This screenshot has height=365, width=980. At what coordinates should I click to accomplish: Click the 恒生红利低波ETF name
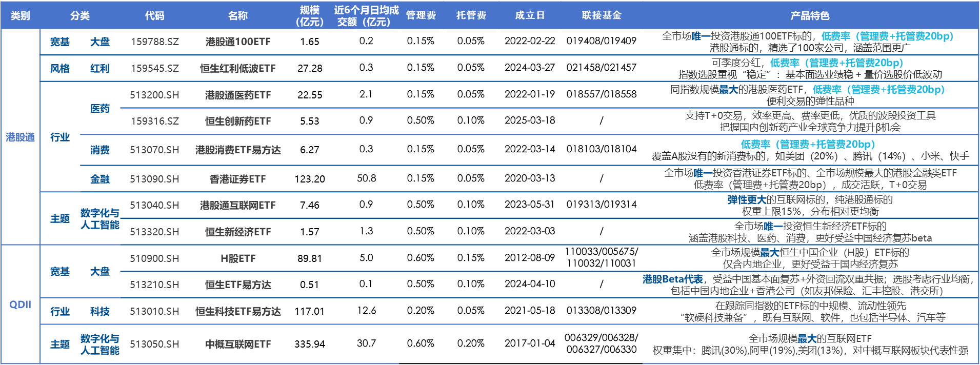click(238, 68)
